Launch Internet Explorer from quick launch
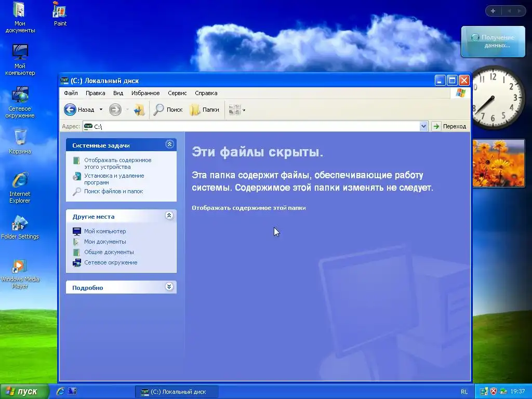The height and width of the screenshot is (399, 532). (x=60, y=391)
